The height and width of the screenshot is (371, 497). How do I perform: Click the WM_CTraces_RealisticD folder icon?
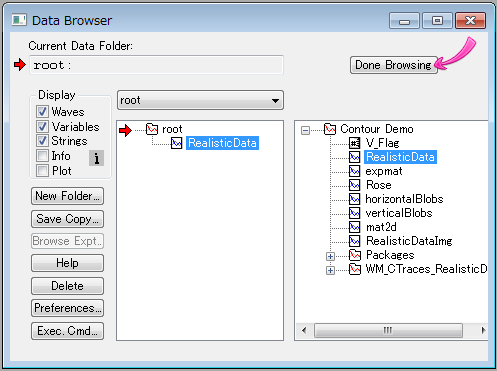(355, 269)
